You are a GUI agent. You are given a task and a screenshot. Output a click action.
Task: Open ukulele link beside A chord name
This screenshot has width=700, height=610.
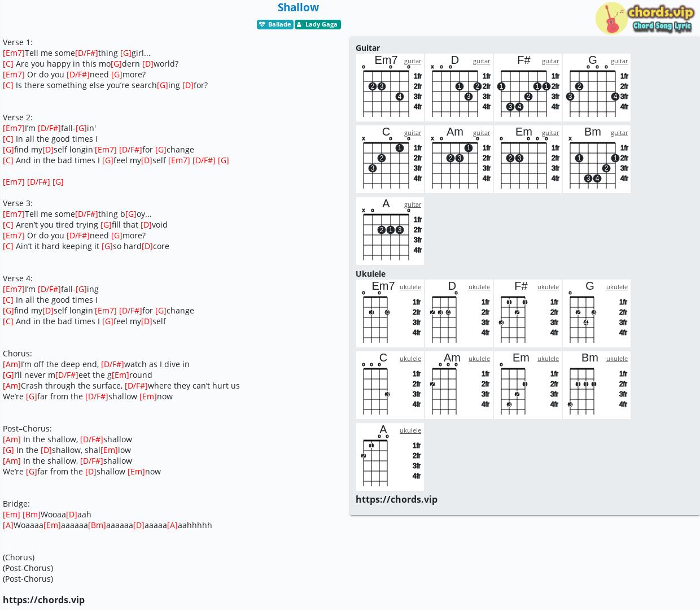click(x=410, y=430)
